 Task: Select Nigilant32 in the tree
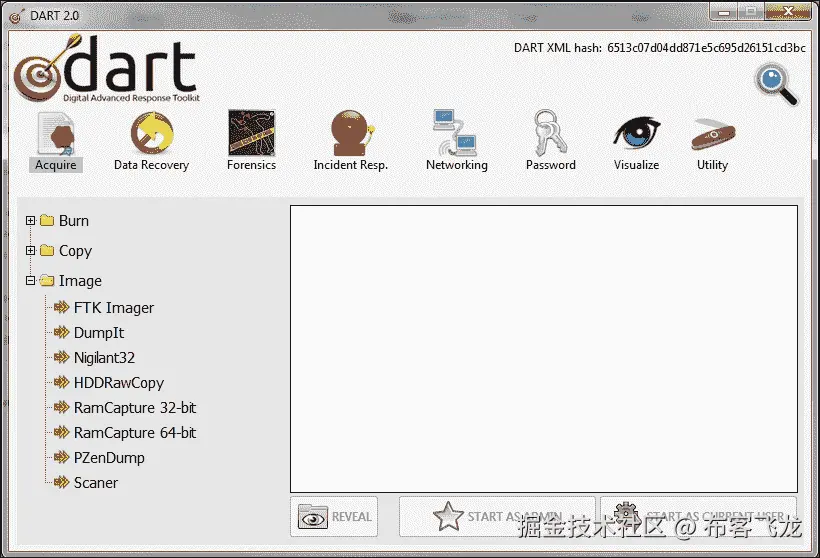[104, 358]
